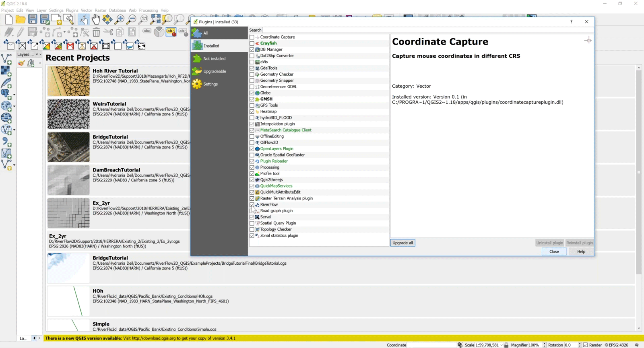The image size is (644, 348).
Task: Click the EPSG:4326 CRS status button
Action: (616, 345)
